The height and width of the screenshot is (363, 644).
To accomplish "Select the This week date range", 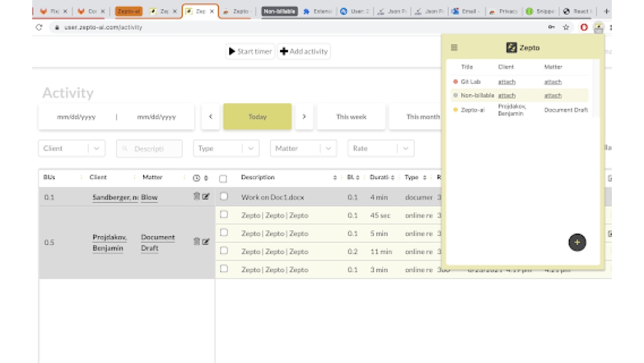I will point(351,117).
